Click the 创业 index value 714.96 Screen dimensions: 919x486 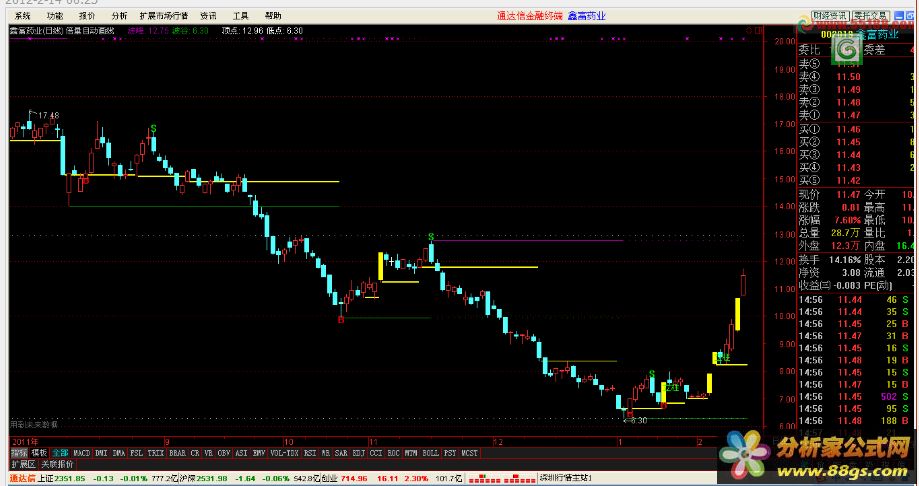click(354, 478)
